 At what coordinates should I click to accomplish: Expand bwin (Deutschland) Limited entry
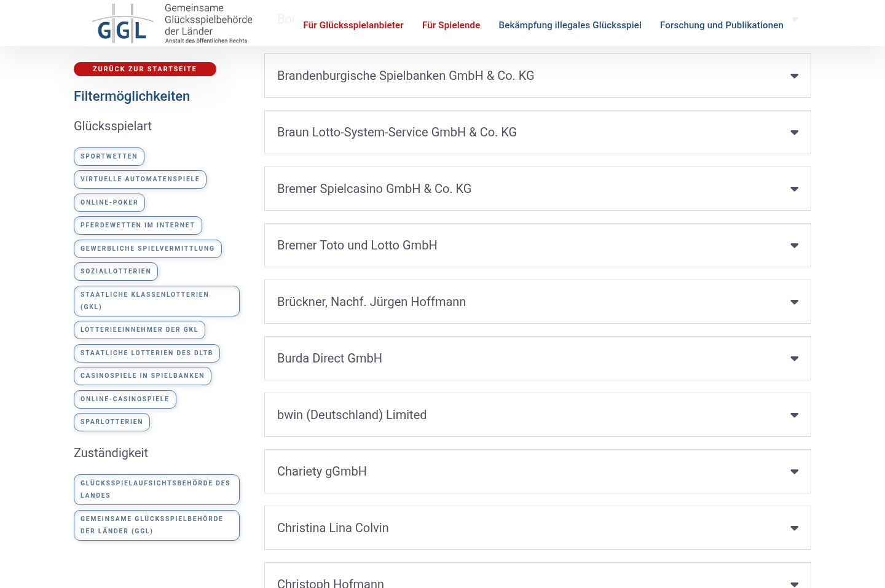coord(538,415)
